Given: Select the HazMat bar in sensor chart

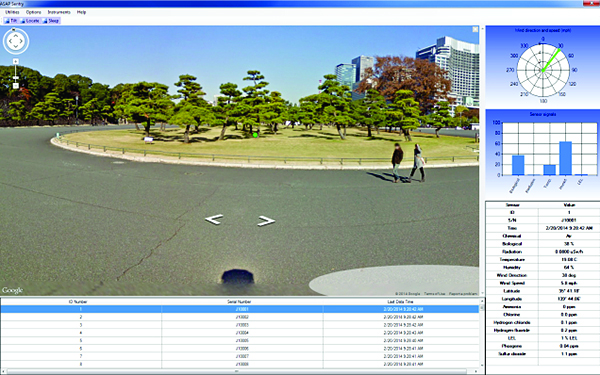Looking at the screenshot, I should [x=566, y=158].
